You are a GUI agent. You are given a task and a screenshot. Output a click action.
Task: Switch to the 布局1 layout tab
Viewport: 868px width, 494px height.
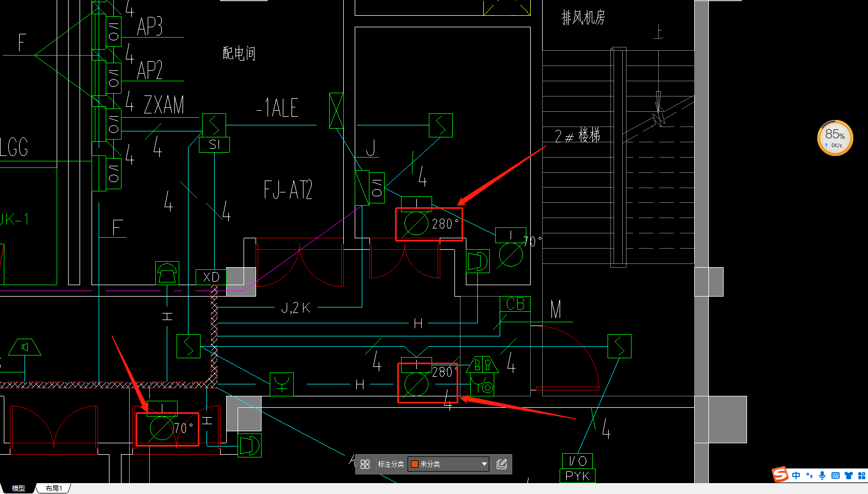53,488
